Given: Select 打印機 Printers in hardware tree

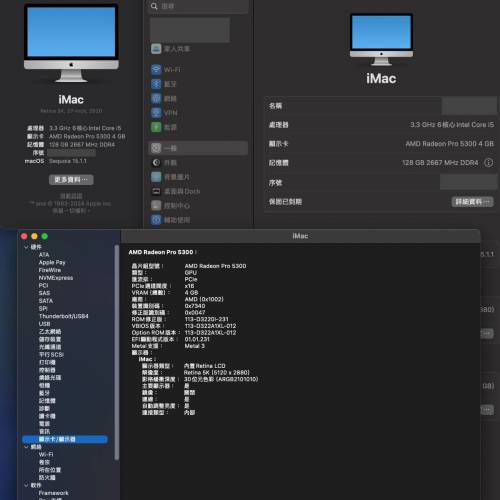Looking at the screenshot, I should pyautogui.click(x=47, y=362).
